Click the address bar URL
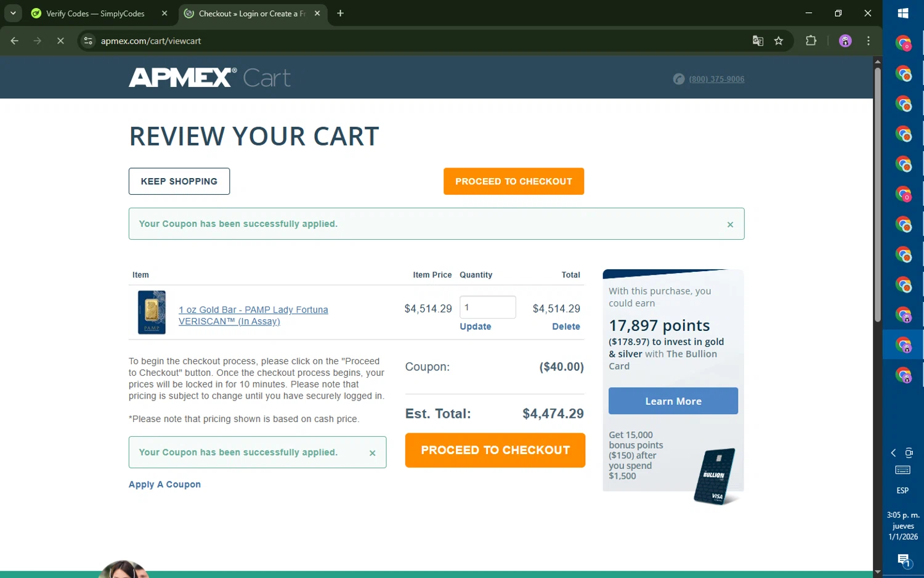This screenshot has height=578, width=924. coord(151,41)
